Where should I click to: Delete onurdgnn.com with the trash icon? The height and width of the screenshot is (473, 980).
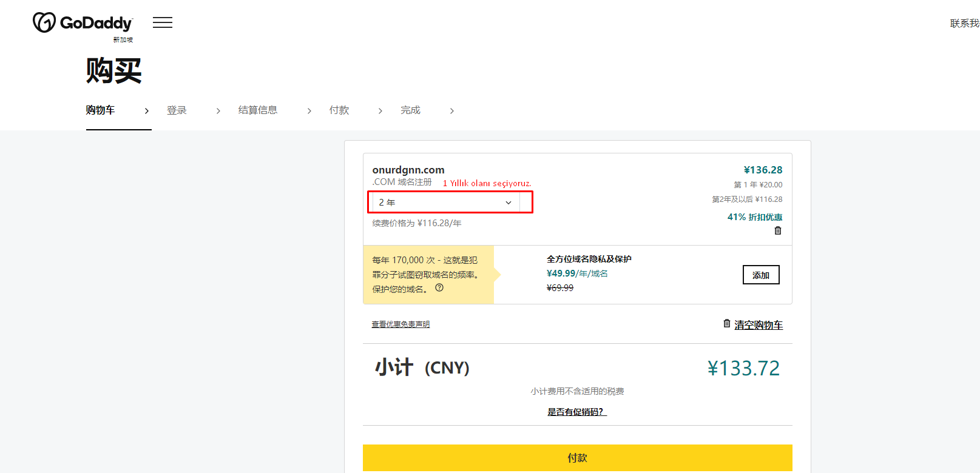(778, 230)
